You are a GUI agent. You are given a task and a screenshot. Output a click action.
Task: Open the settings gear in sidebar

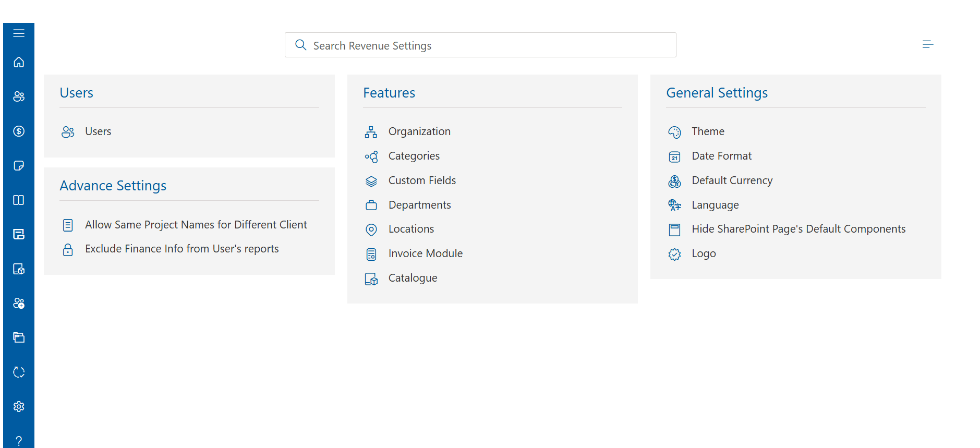coord(19,406)
